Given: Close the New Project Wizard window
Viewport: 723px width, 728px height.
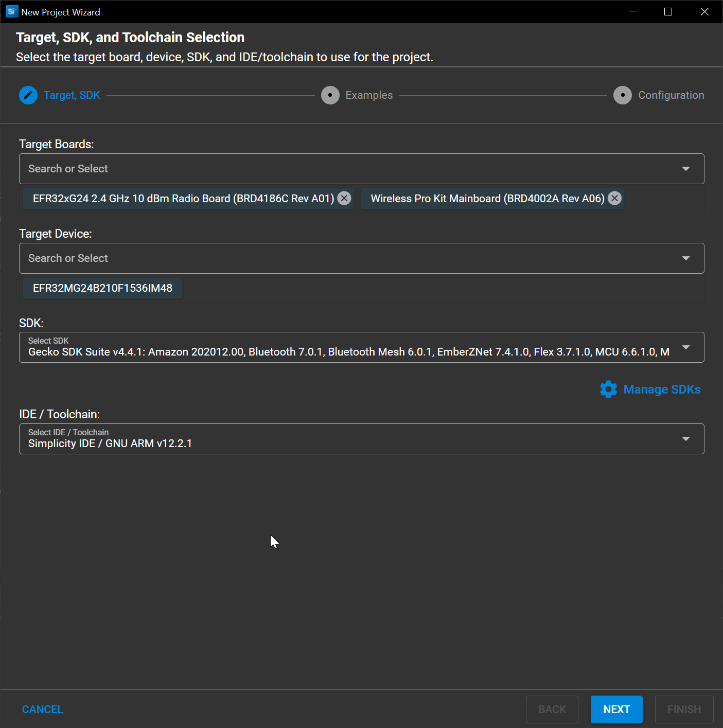Looking at the screenshot, I should [704, 12].
